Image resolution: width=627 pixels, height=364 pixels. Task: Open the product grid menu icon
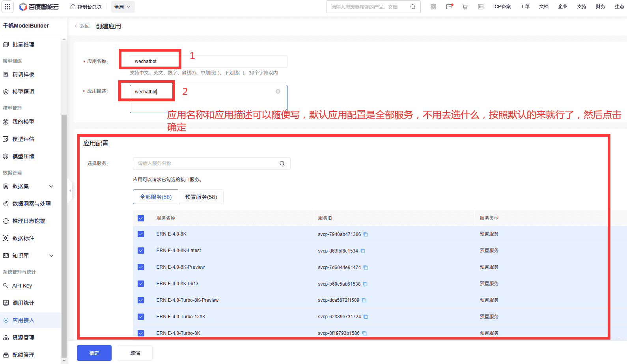(x=7, y=7)
